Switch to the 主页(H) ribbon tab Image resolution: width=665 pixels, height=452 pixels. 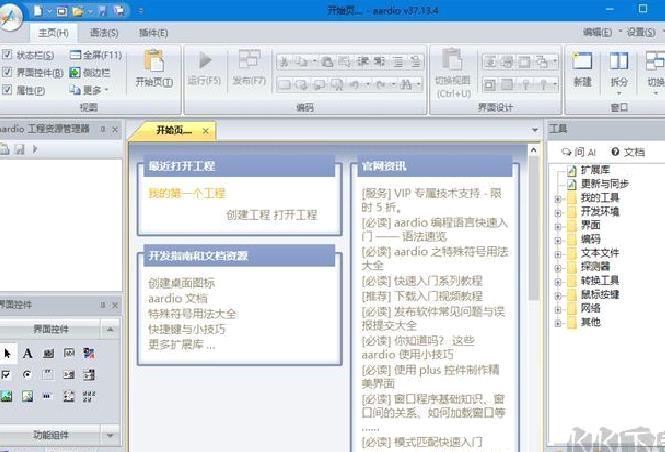click(53, 33)
